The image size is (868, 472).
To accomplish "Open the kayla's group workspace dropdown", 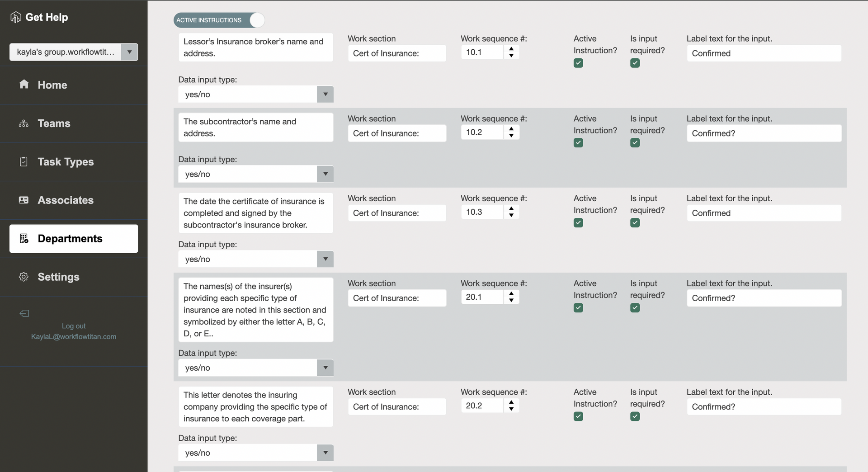I will 74,52.
